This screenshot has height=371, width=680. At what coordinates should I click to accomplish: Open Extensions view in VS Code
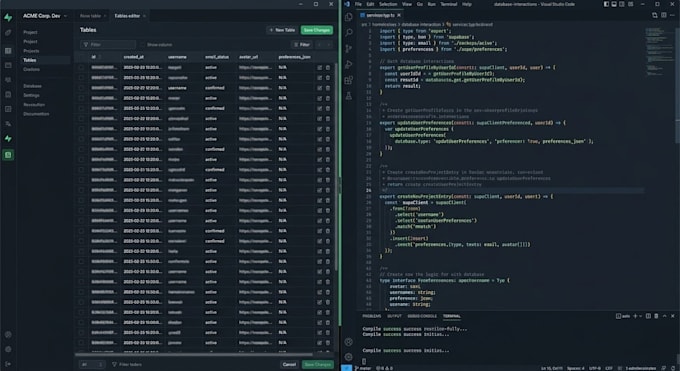349,80
